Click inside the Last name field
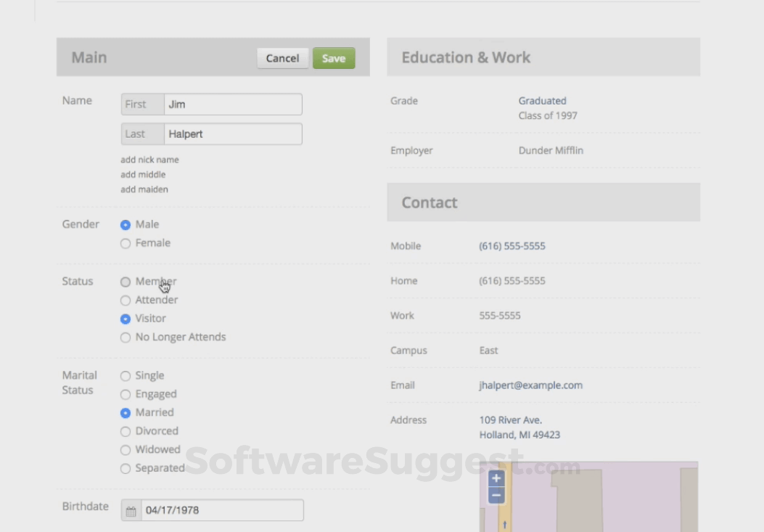 tap(232, 134)
